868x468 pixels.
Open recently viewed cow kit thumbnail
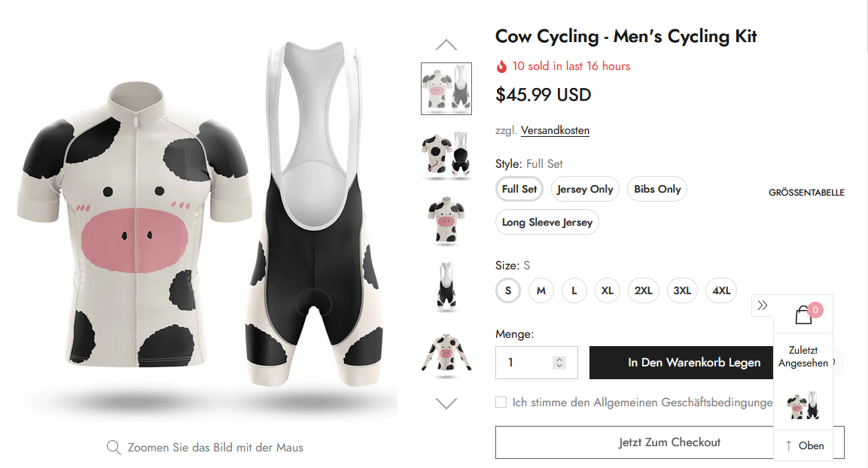pyautogui.click(x=803, y=406)
